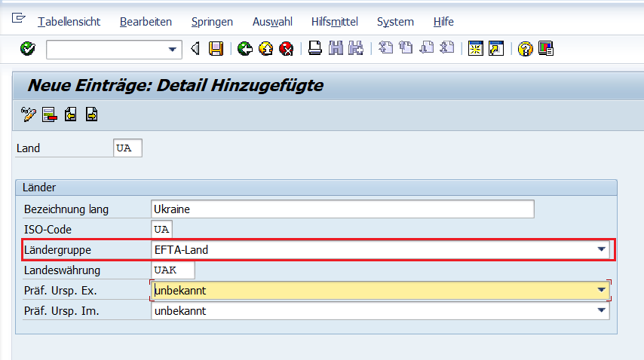
Task: Open the Springen menu
Action: click(x=212, y=22)
